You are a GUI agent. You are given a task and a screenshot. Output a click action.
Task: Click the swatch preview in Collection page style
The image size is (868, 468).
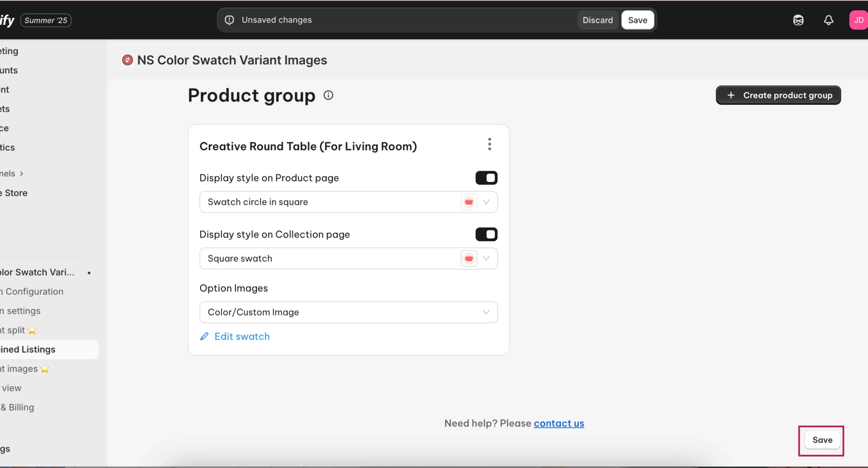(x=469, y=259)
